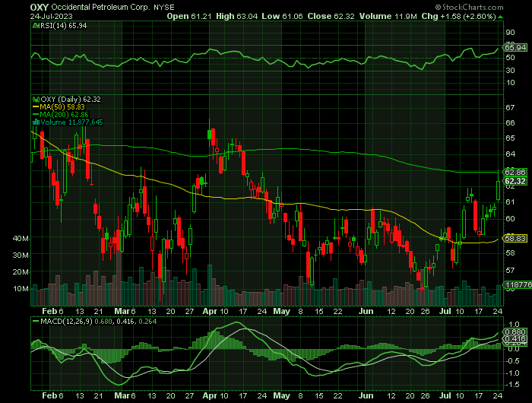Click the -0.5 label on MACD axis
532x403 pixels.
(x=513, y=361)
